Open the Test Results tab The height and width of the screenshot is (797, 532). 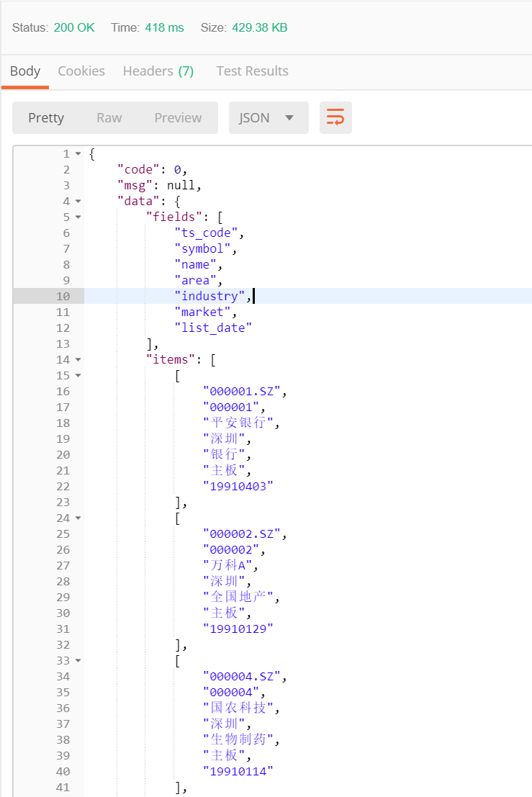pos(252,71)
